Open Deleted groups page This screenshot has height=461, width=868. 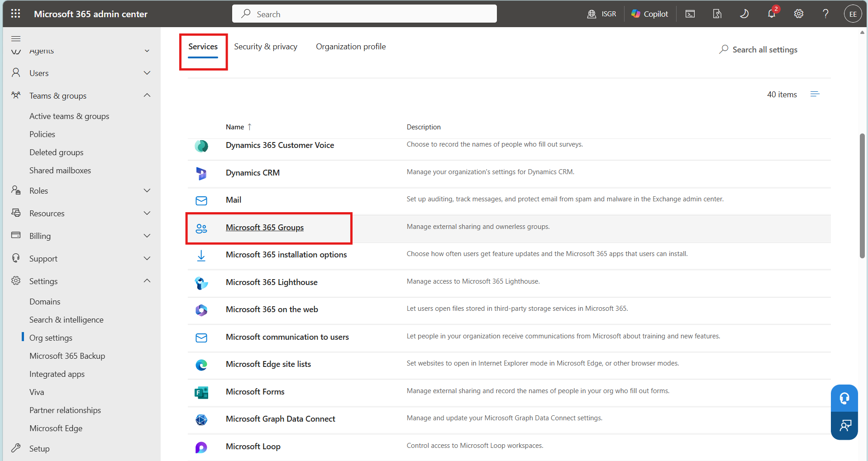57,152
